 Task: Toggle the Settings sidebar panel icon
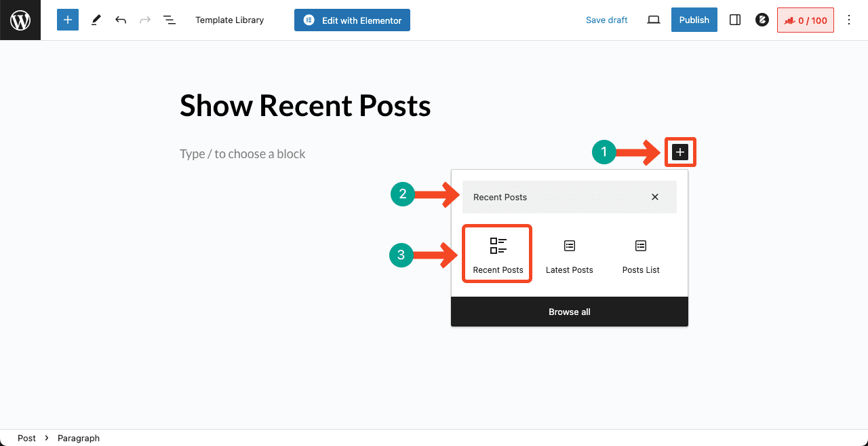click(x=735, y=20)
